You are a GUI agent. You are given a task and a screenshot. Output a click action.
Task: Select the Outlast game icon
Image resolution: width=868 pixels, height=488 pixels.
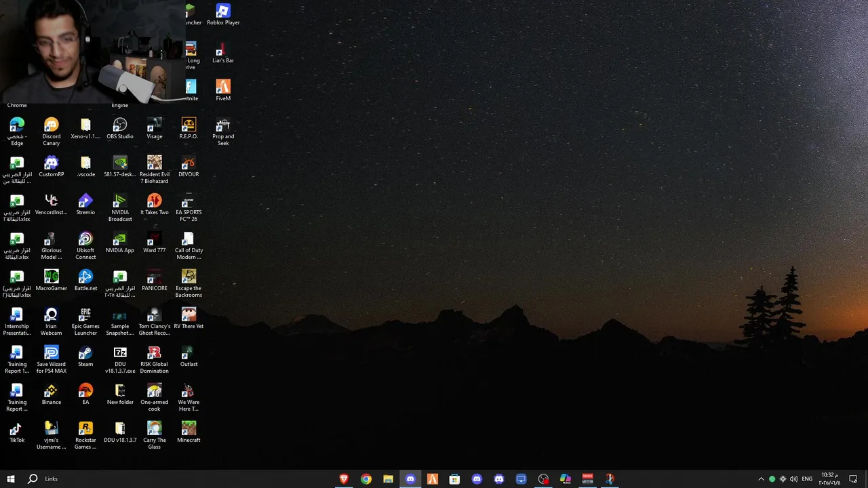coord(189,356)
